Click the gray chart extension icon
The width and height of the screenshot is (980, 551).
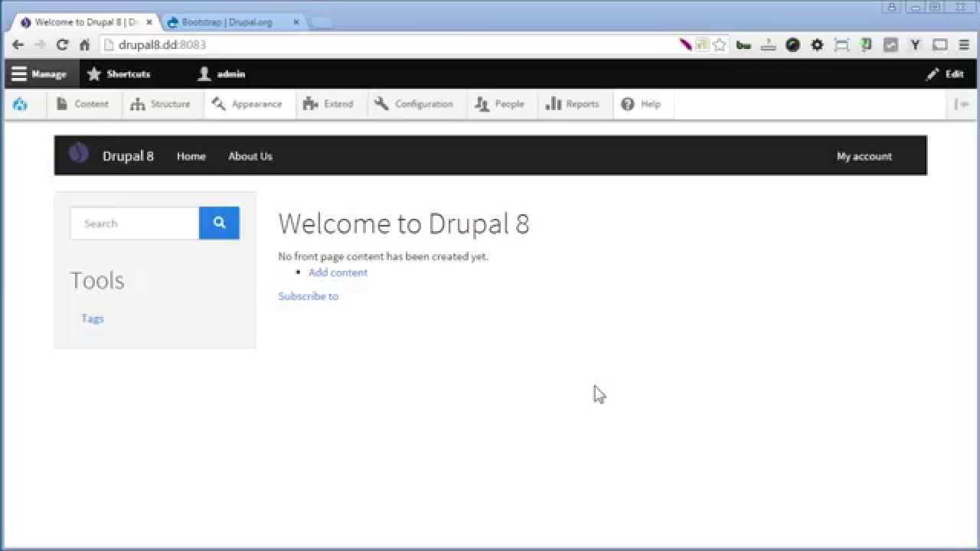pyautogui.click(x=890, y=45)
